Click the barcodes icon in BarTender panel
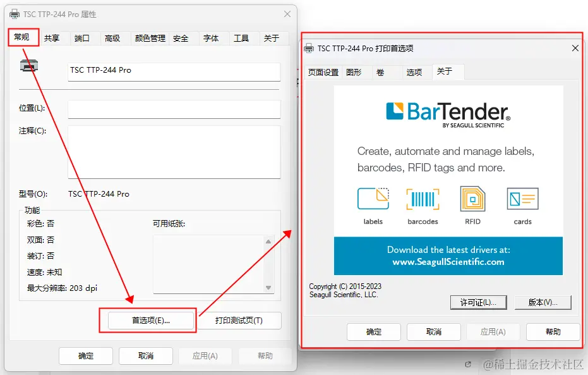This screenshot has width=588, height=375. point(423,199)
